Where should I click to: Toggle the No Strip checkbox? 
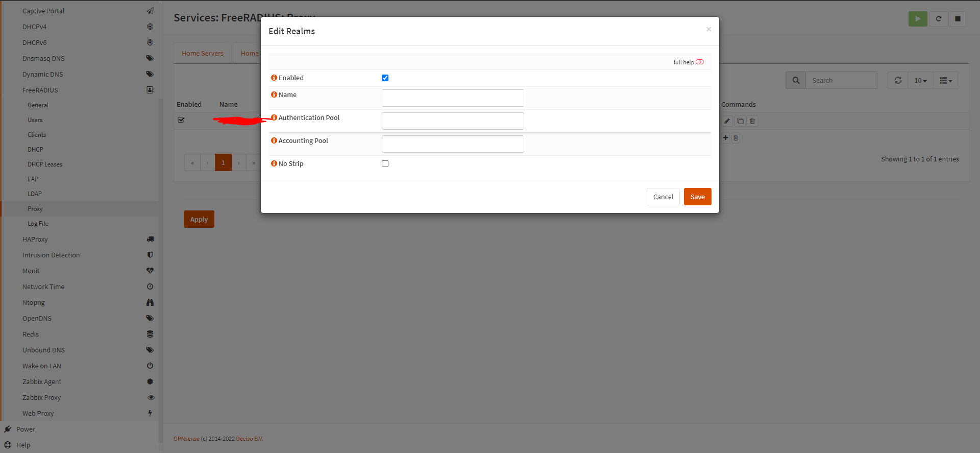click(x=385, y=163)
